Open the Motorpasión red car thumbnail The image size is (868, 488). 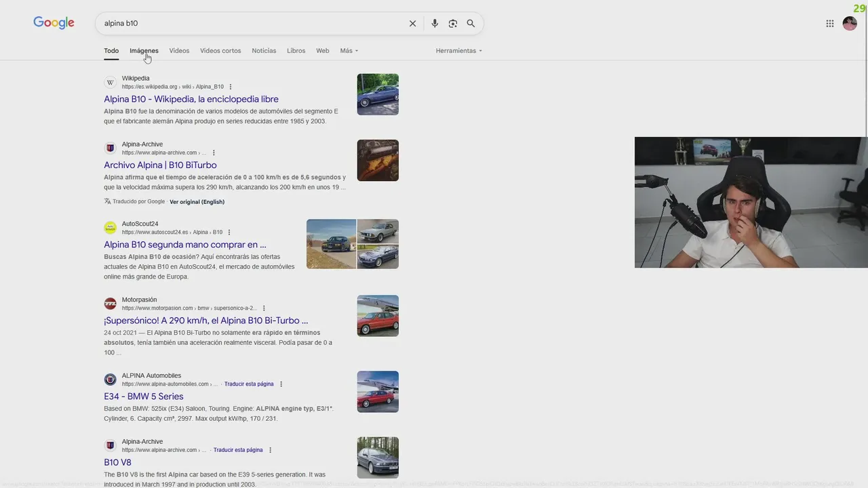pyautogui.click(x=378, y=316)
